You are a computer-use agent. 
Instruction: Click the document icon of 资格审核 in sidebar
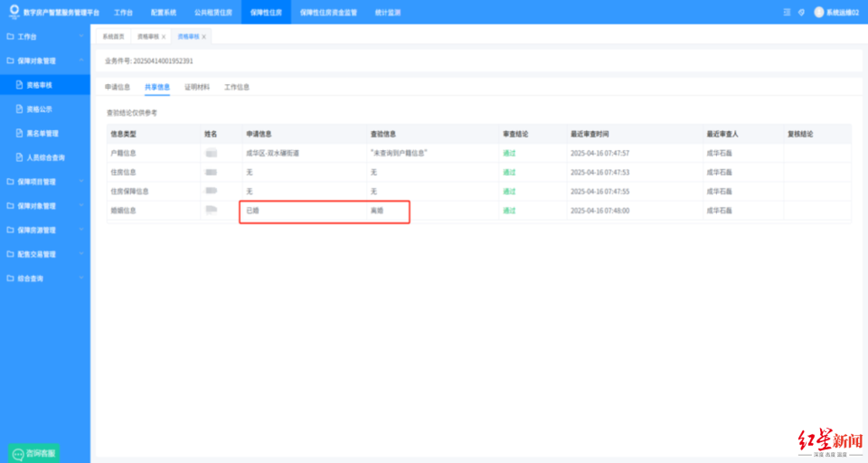click(x=19, y=85)
